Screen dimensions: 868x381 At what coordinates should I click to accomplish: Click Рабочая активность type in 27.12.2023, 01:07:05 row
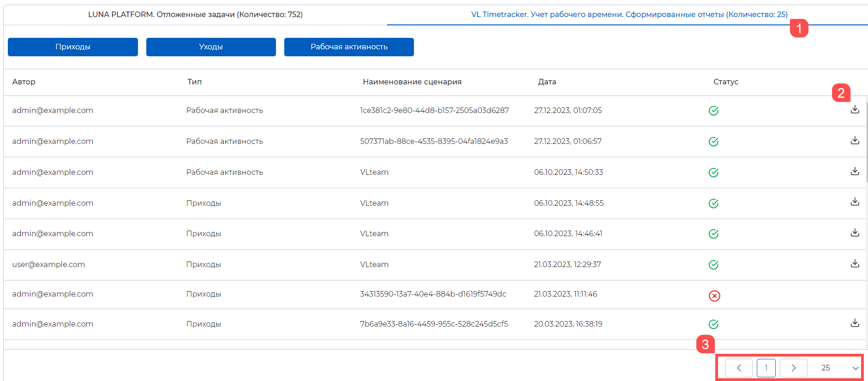point(224,110)
